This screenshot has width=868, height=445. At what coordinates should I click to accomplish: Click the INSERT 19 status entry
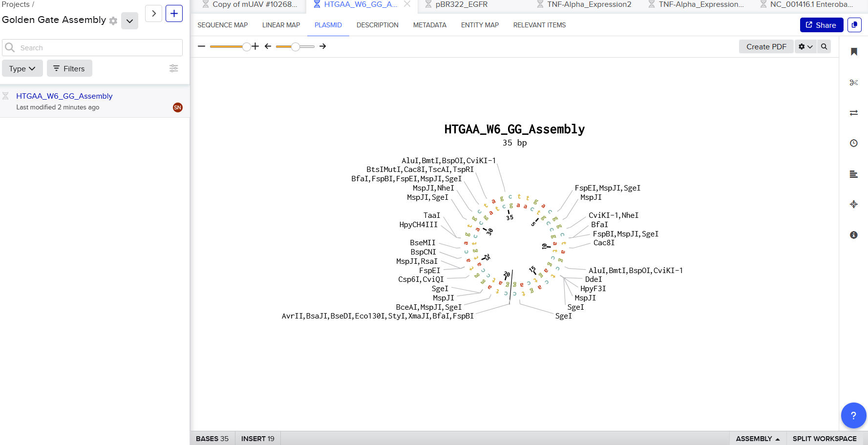coord(258,439)
